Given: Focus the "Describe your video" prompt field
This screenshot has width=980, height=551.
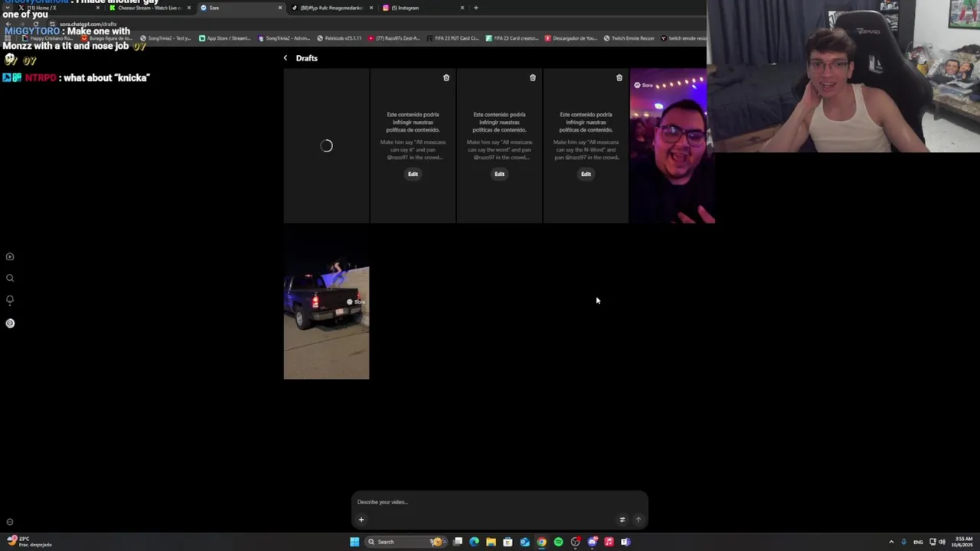Looking at the screenshot, I should click(499, 502).
